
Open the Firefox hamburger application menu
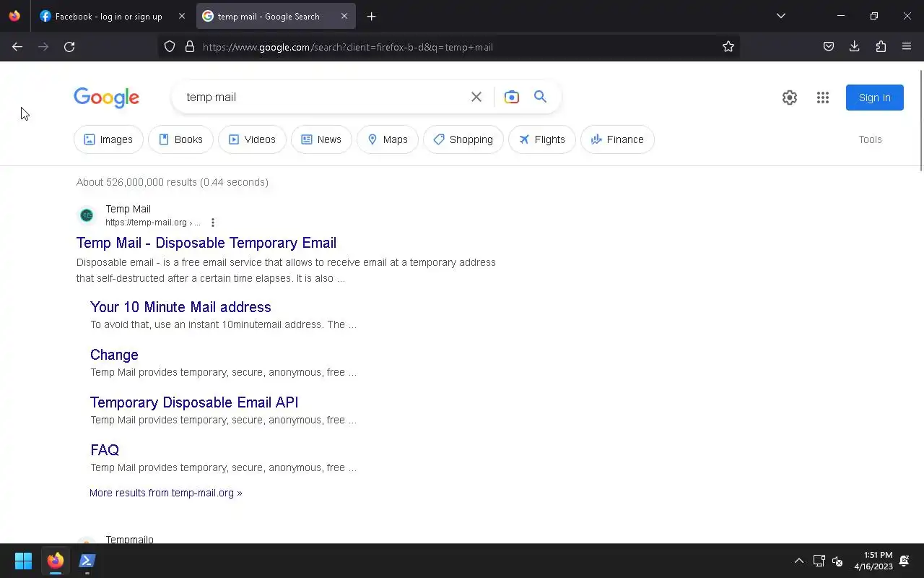pyautogui.click(x=907, y=47)
